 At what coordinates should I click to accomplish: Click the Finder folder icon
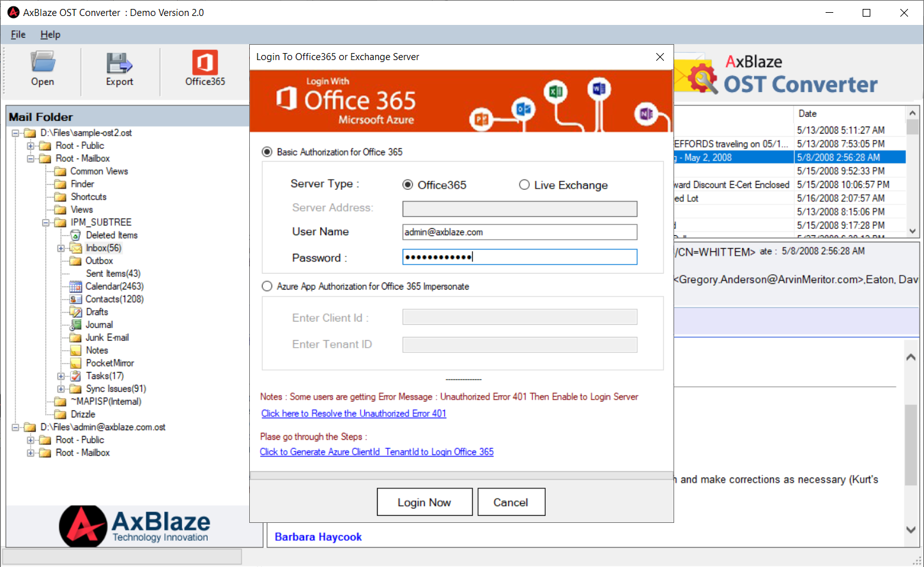click(x=60, y=184)
